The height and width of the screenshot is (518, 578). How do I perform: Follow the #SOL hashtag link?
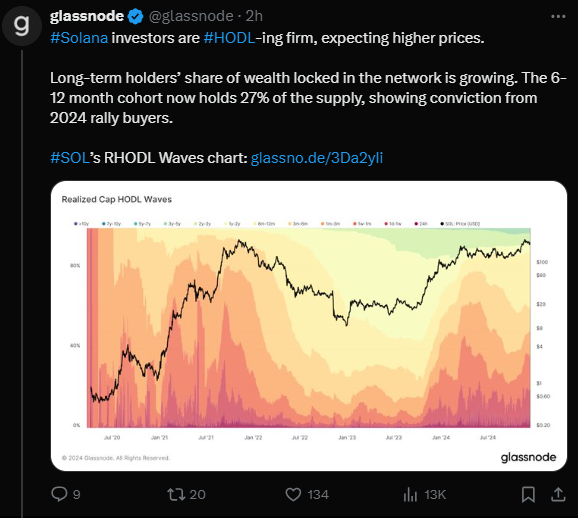tap(70, 158)
